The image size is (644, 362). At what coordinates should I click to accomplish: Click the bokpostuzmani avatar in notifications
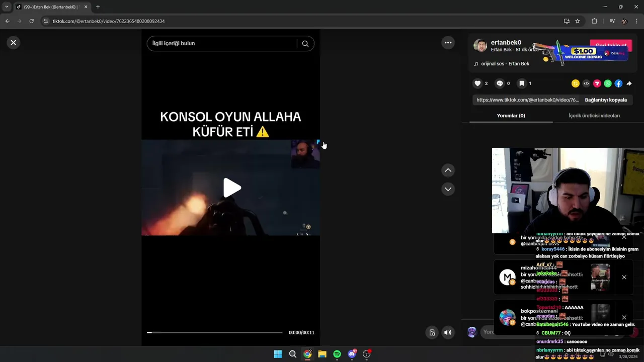(507, 318)
